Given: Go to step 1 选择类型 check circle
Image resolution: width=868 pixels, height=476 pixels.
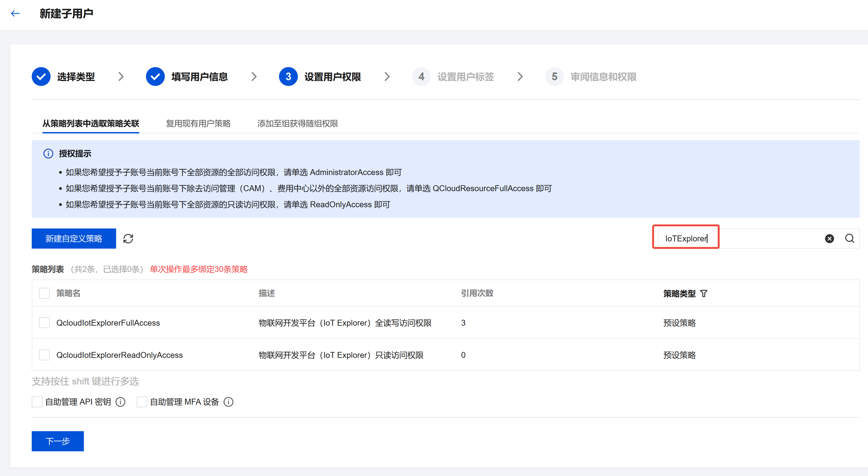Looking at the screenshot, I should pyautogui.click(x=41, y=77).
